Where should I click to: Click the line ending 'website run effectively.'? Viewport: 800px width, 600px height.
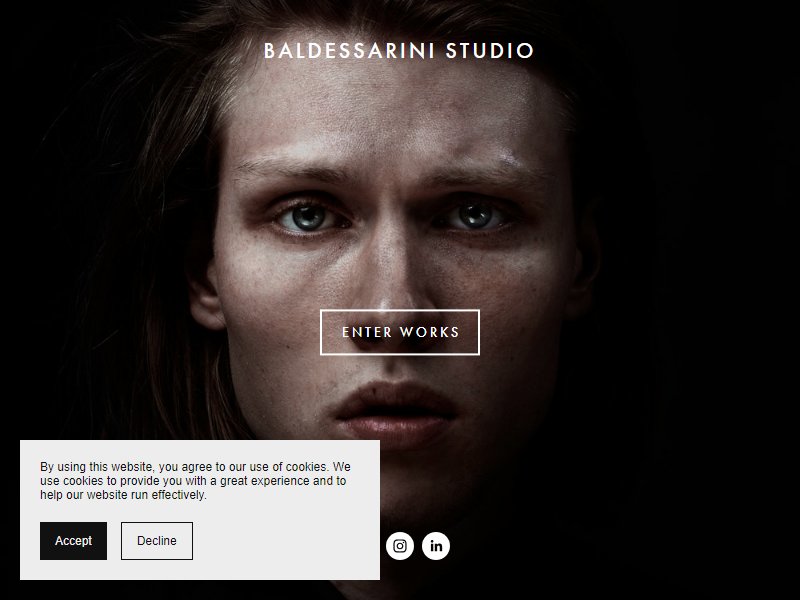pos(123,495)
